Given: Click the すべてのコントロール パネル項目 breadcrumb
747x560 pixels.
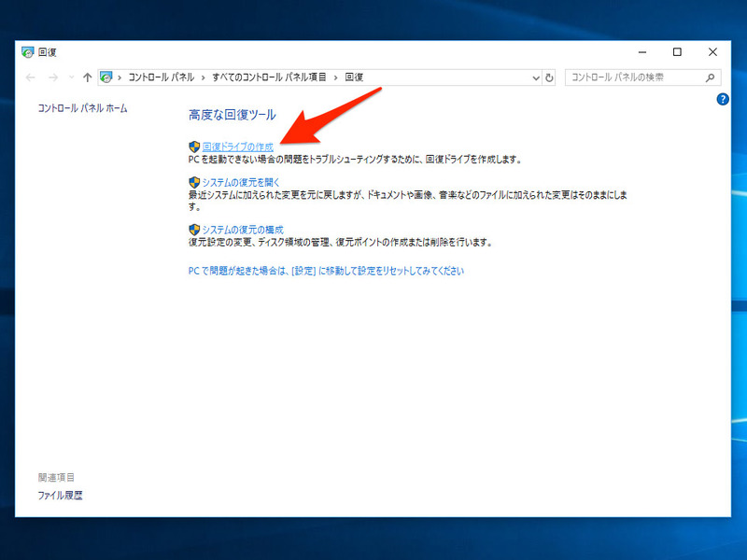Looking at the screenshot, I should 269,77.
